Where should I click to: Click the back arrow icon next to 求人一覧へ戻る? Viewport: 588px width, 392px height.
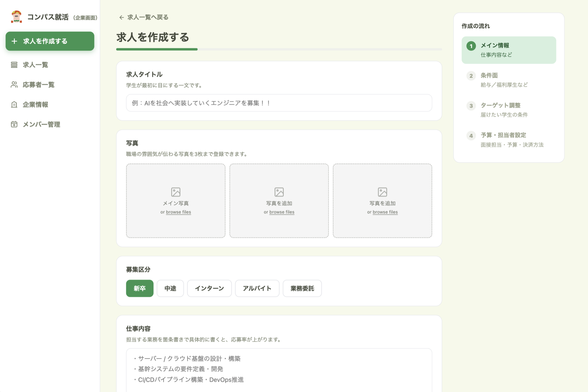coord(122,17)
